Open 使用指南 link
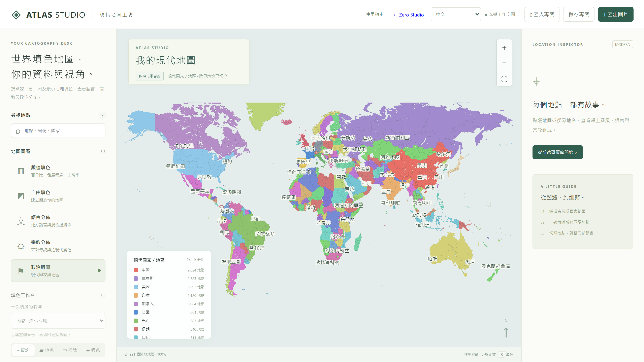Image resolution: width=644 pixels, height=362 pixels. 375,14
